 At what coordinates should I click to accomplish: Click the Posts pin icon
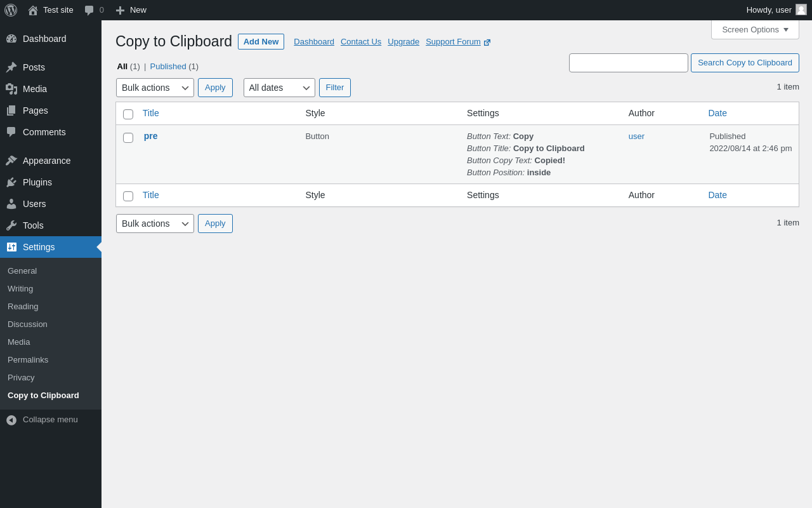11,67
